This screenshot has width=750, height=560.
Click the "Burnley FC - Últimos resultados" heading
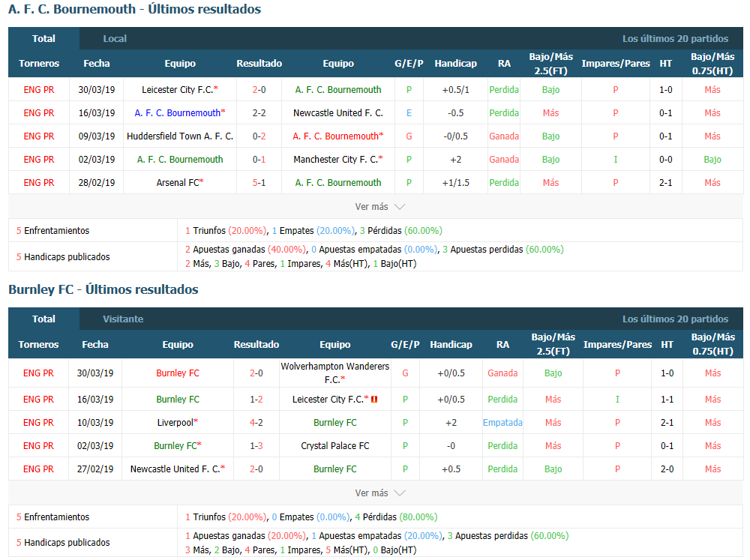point(103,289)
